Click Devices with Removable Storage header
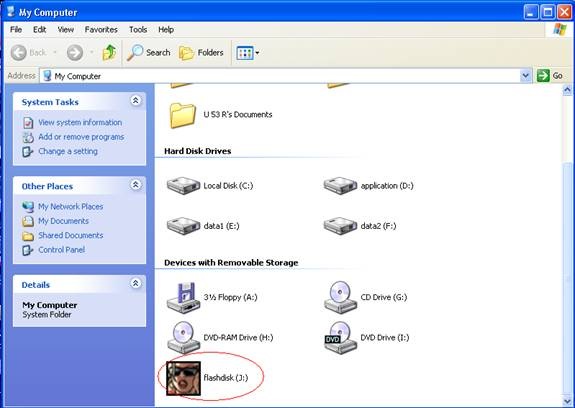 click(x=231, y=263)
